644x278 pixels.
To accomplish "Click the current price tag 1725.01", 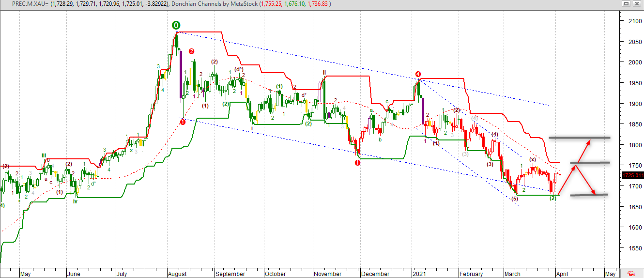I will 632,175.
